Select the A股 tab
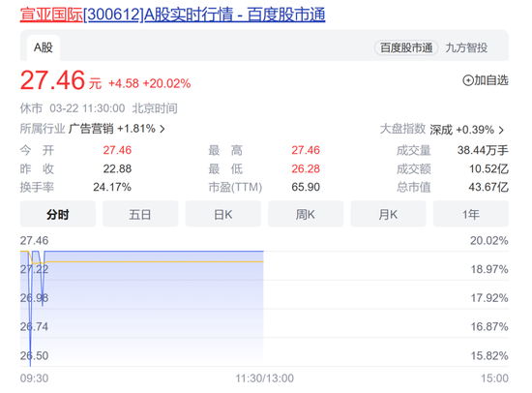This screenshot has width=532, height=393. (x=44, y=47)
